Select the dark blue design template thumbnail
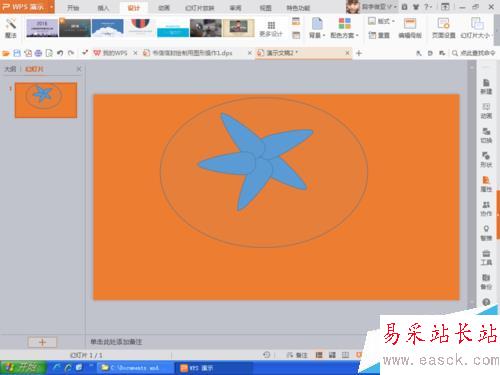The width and height of the screenshot is (500, 375). 75,28
